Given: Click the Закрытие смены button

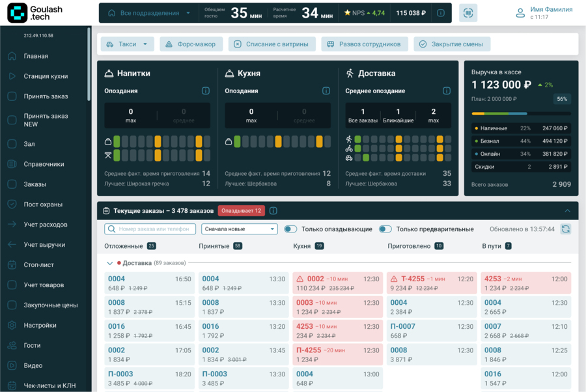Looking at the screenshot, I should pos(452,44).
